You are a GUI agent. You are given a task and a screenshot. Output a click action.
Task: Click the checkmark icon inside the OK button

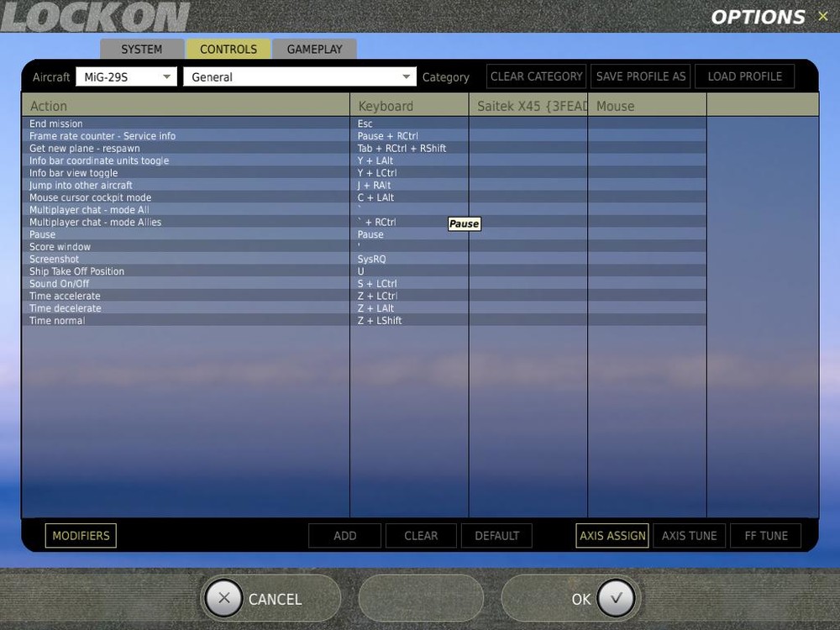tap(616, 598)
